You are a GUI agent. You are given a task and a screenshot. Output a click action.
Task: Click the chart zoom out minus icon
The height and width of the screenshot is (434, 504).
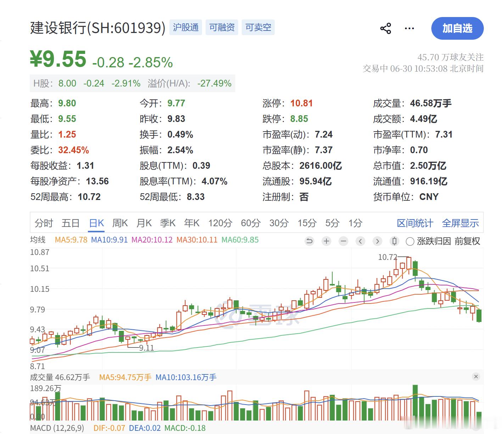point(343,241)
